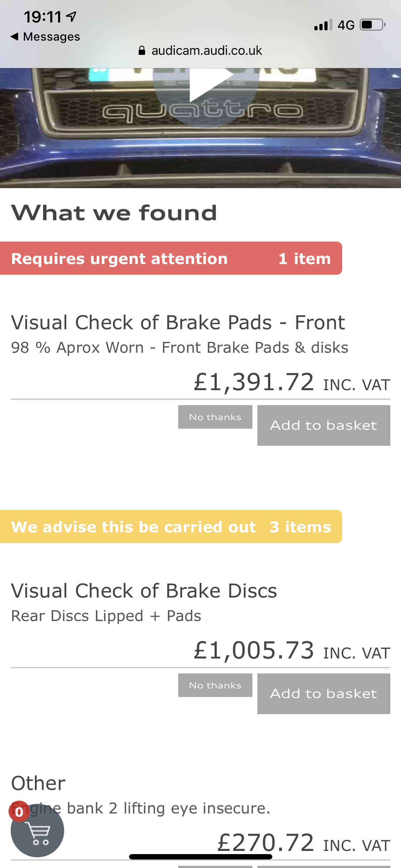Tap the audicam.audi.co.uk address bar
Image resolution: width=401 pixels, height=868 pixels.
click(x=206, y=51)
